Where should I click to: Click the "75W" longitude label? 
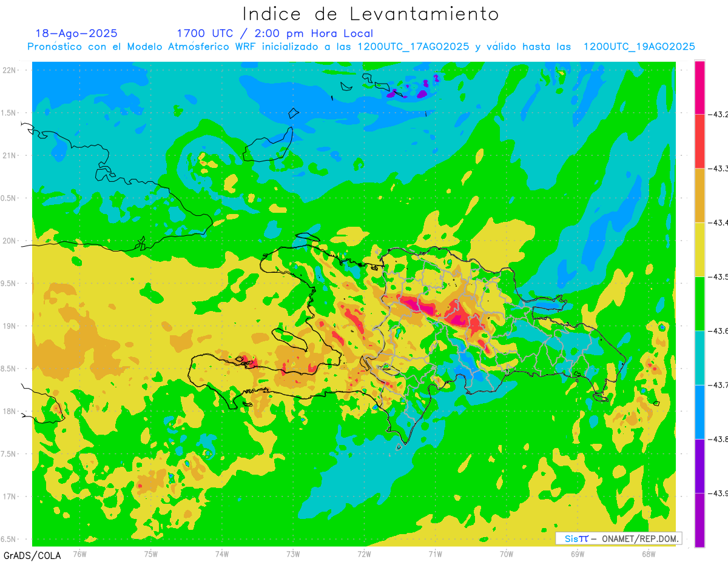(x=150, y=554)
